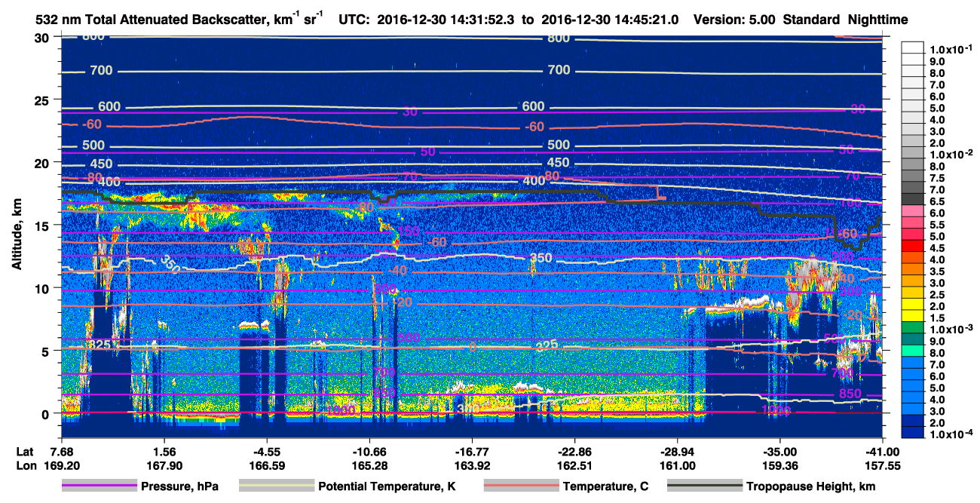Click the pale Potential Temperature legend line sample

pos(277,486)
